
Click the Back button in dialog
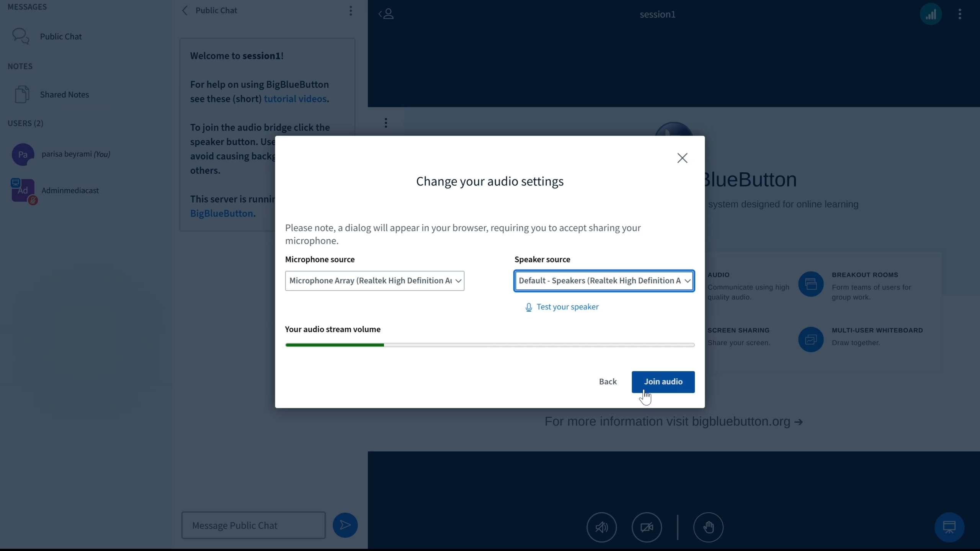click(608, 381)
